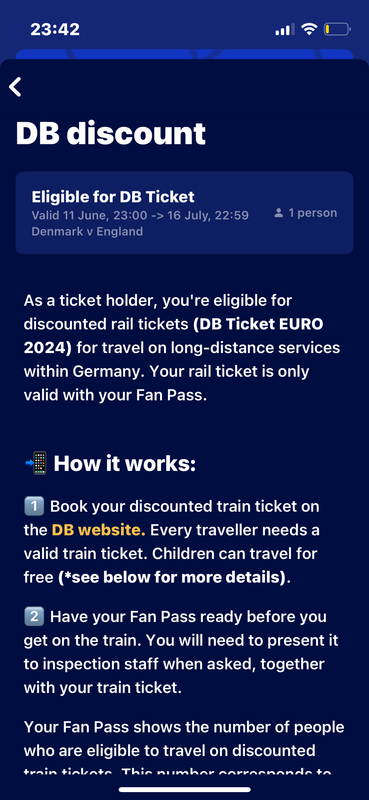Tap the phone emoji beside How it works
Image resolution: width=369 pixels, height=800 pixels.
pyautogui.click(x=36, y=464)
